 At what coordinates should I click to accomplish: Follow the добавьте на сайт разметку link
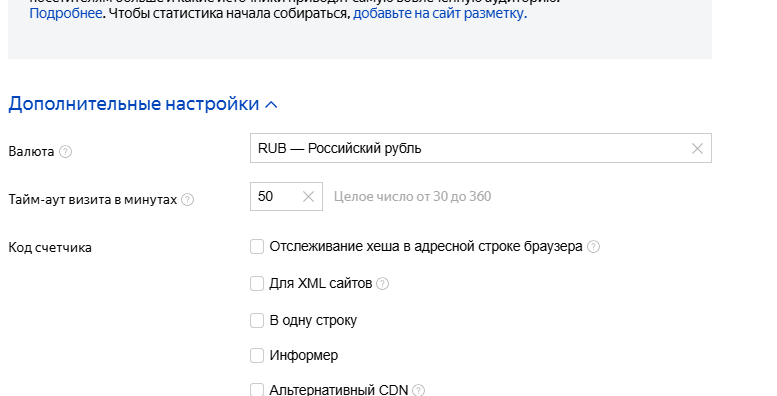coord(439,13)
